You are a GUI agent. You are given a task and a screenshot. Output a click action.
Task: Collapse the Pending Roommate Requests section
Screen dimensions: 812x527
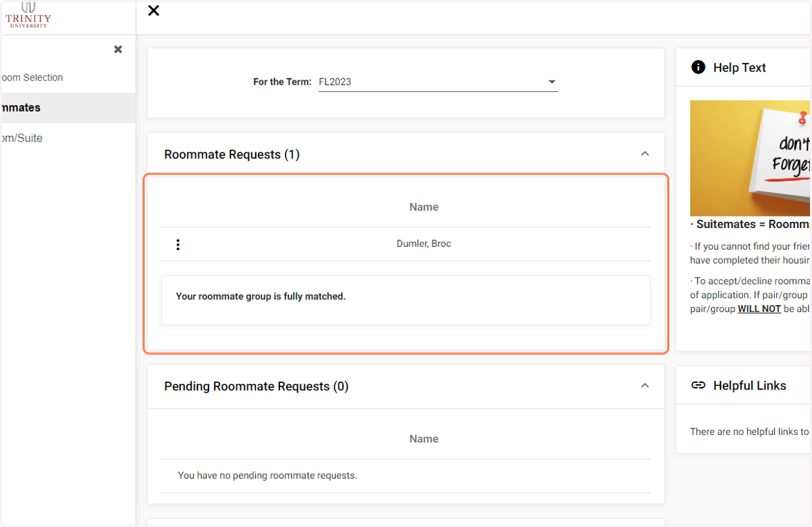(x=645, y=386)
